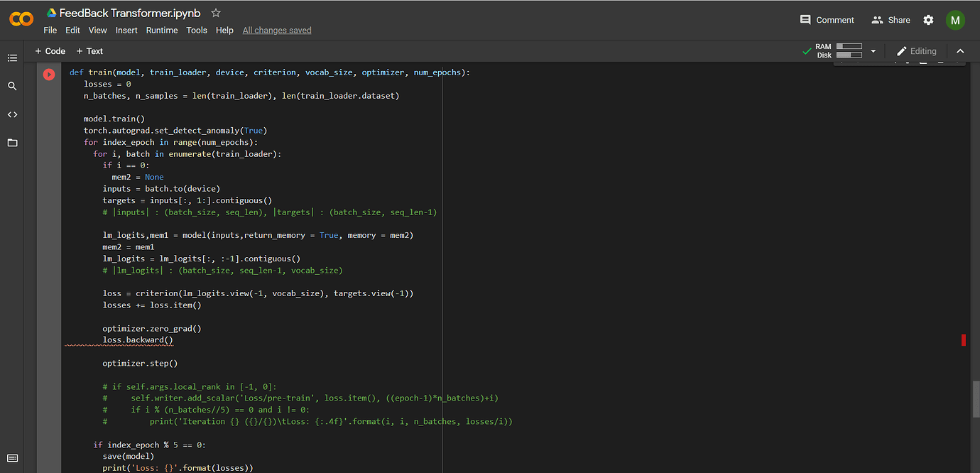Click the Google Drive icon beside notebook title
The height and width of the screenshot is (473, 980).
(x=51, y=13)
